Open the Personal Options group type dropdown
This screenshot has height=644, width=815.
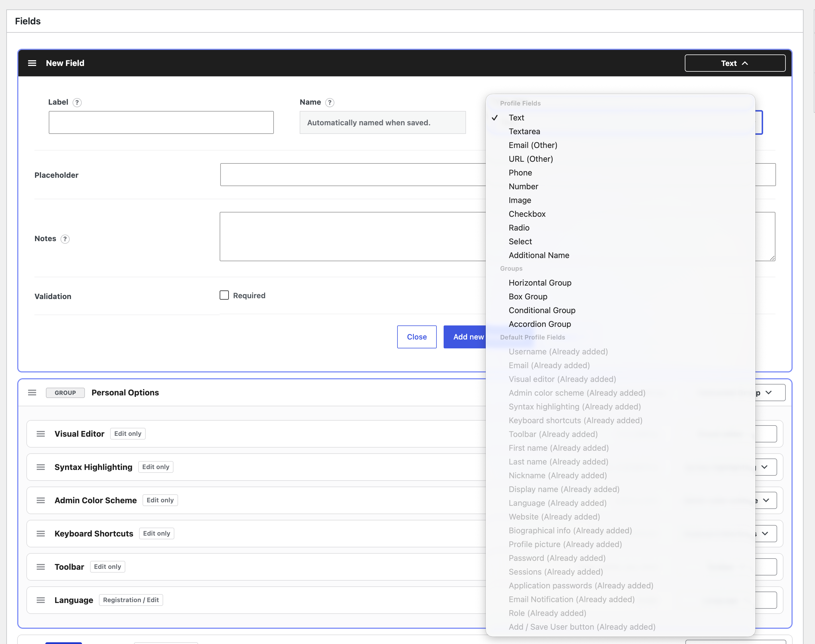(769, 393)
